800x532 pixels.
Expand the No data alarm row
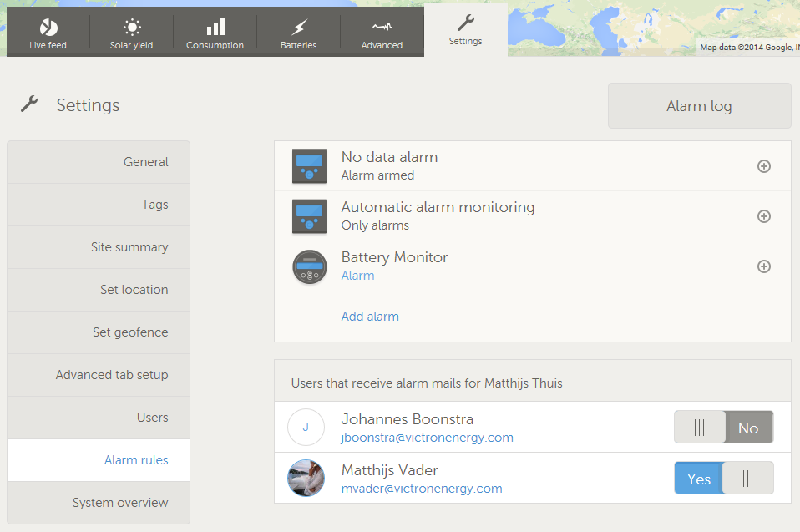pos(763,166)
